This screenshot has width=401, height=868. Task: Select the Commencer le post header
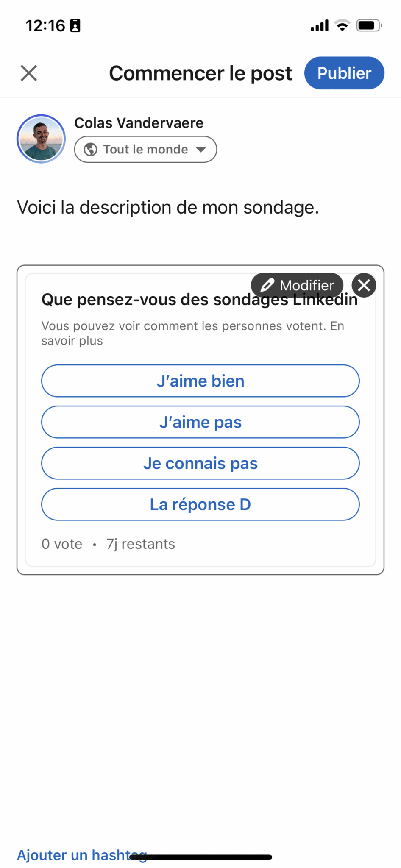[x=200, y=73]
